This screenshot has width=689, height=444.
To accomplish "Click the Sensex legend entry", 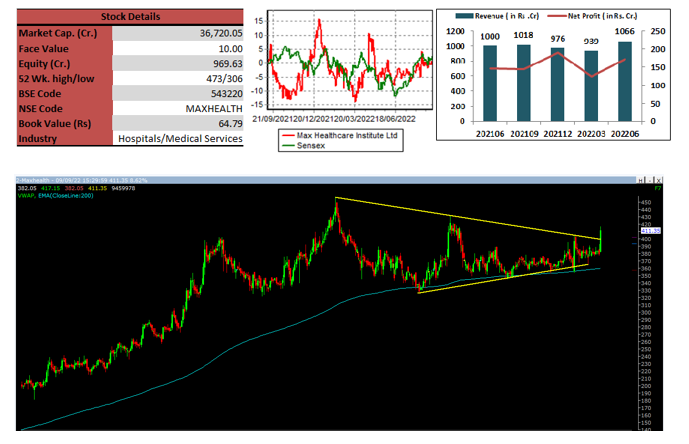I will (x=304, y=146).
